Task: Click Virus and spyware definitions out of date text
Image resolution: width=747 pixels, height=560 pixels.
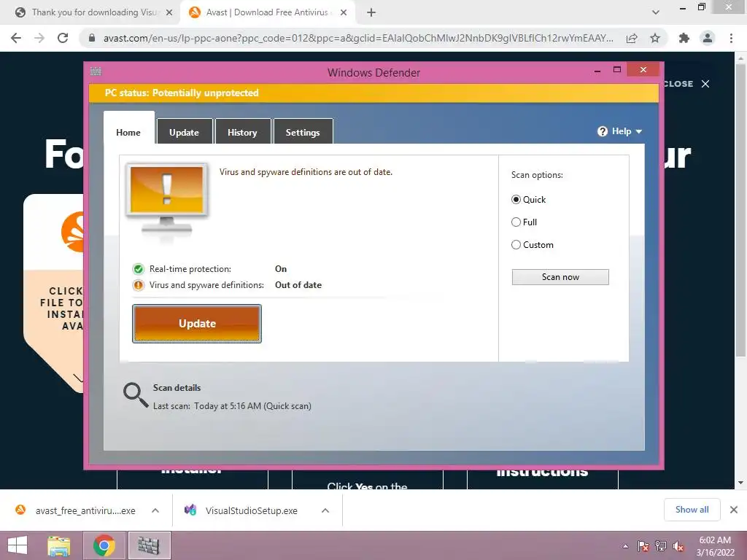Action: pyautogui.click(x=306, y=172)
